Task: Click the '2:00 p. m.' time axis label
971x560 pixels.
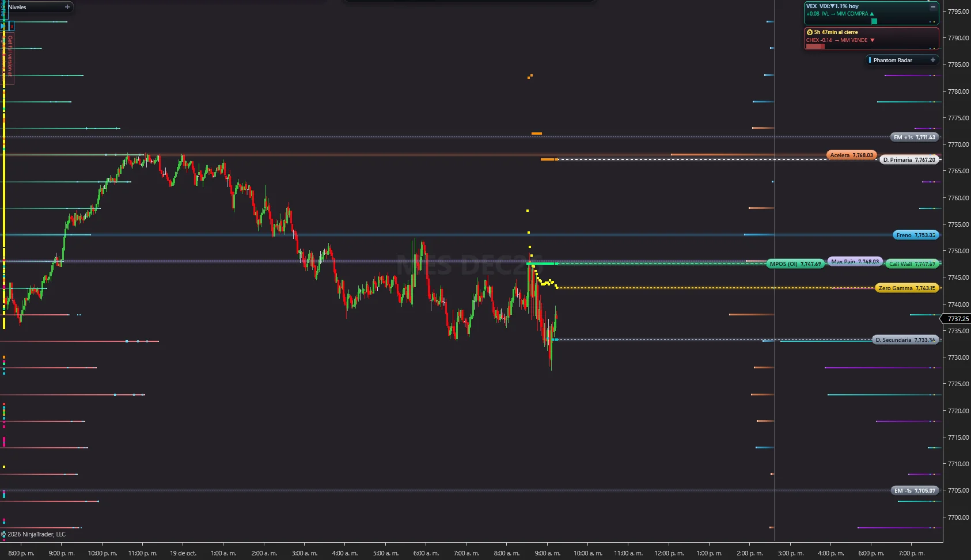Action: 750,553
